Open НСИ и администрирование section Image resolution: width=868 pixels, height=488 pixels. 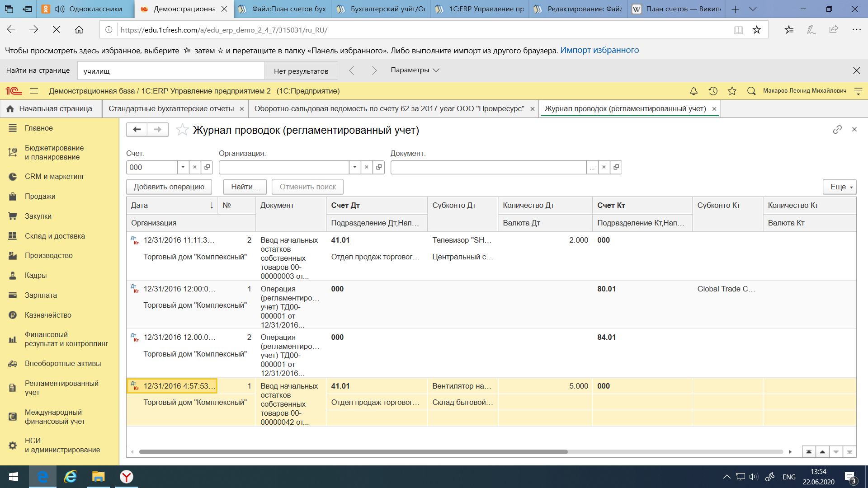pyautogui.click(x=59, y=446)
